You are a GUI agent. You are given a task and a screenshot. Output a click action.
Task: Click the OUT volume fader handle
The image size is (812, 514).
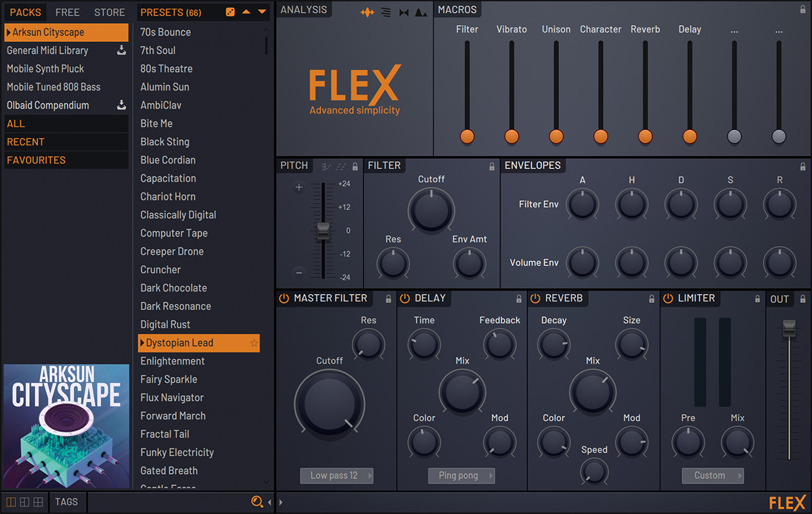[x=789, y=328]
